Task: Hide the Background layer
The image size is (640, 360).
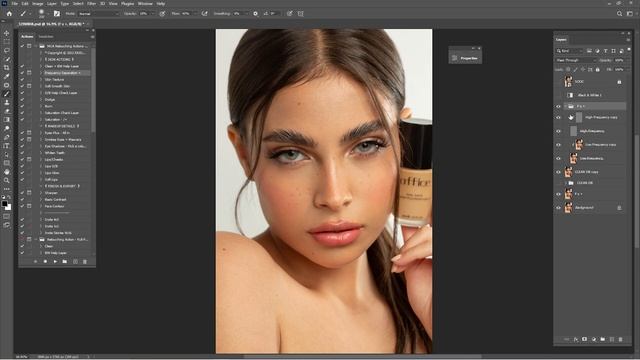Action: coord(558,208)
